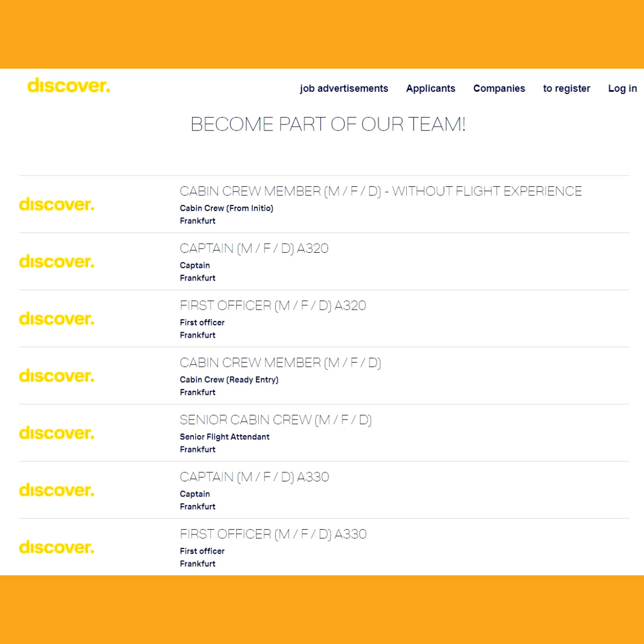Open the Cabin Crew Member (M / F / D) Ready Entry listing
Viewport: 644px width, 644px height.
(280, 363)
